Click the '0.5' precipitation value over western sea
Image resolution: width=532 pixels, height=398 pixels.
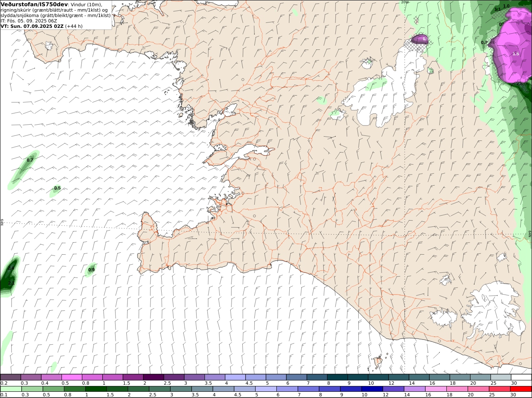coord(57,188)
